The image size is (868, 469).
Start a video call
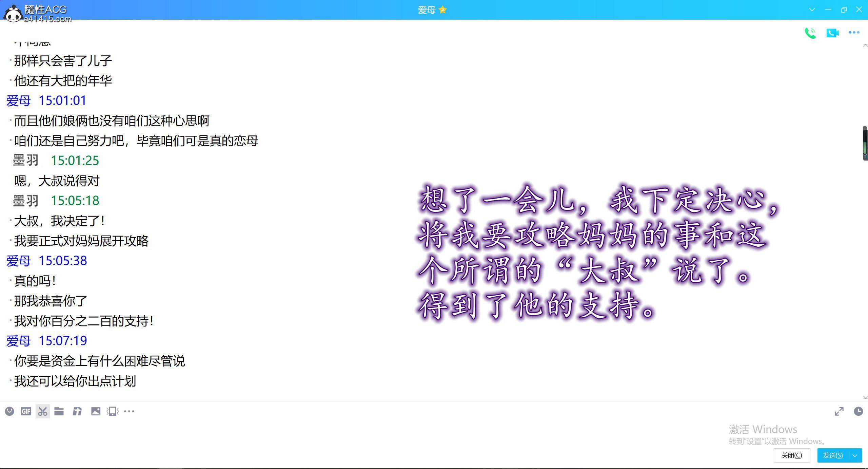pos(832,33)
